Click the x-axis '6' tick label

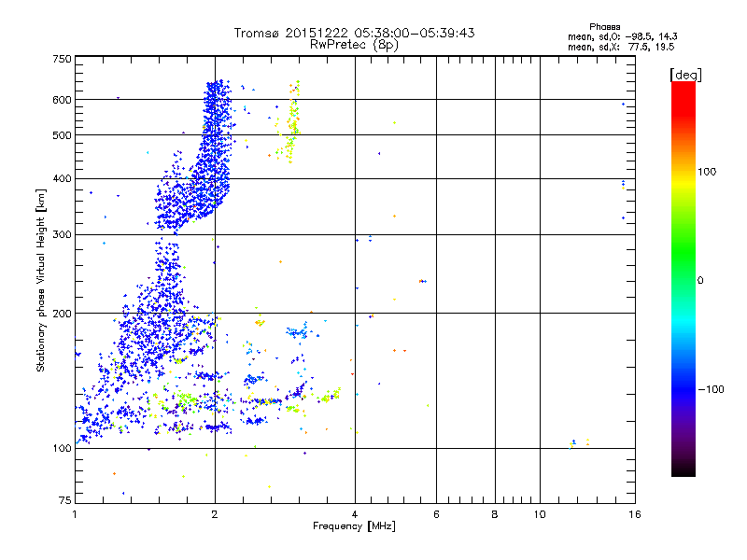pyautogui.click(x=436, y=514)
